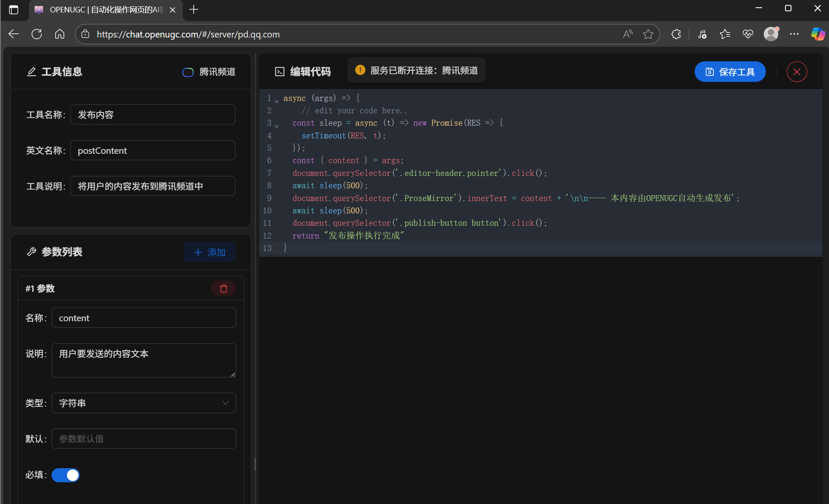Screen dimensions: 829x504
Task: Click the 编辑代码 terminal icon
Action: click(280, 72)
